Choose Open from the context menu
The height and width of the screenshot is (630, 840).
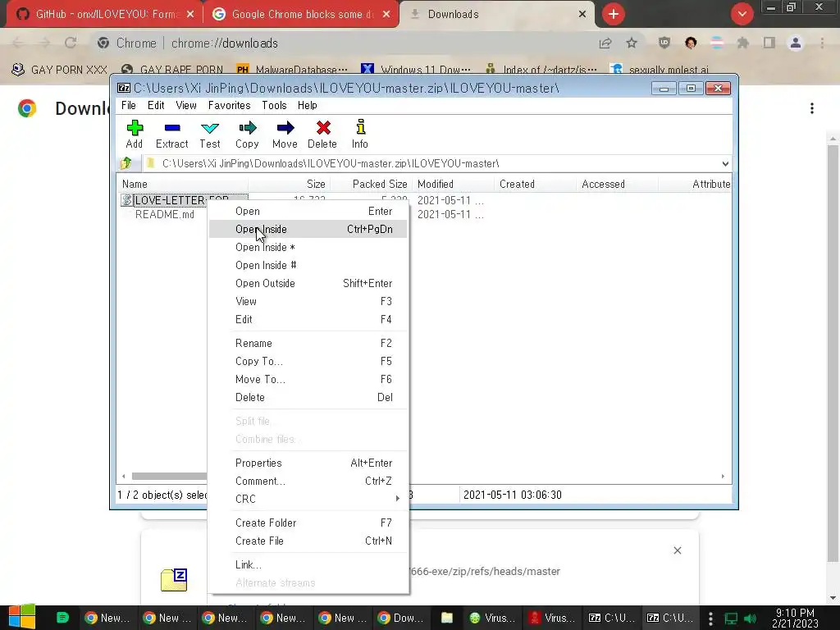point(308,211)
